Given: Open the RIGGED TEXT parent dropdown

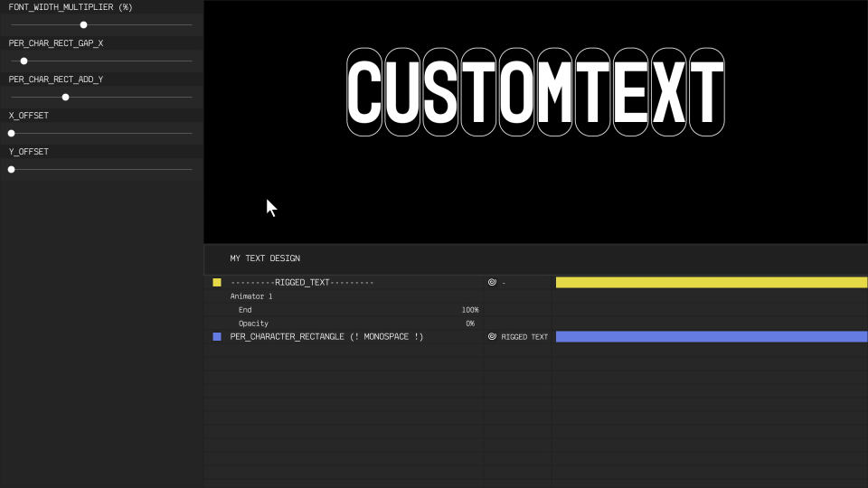Looking at the screenshot, I should (x=524, y=336).
